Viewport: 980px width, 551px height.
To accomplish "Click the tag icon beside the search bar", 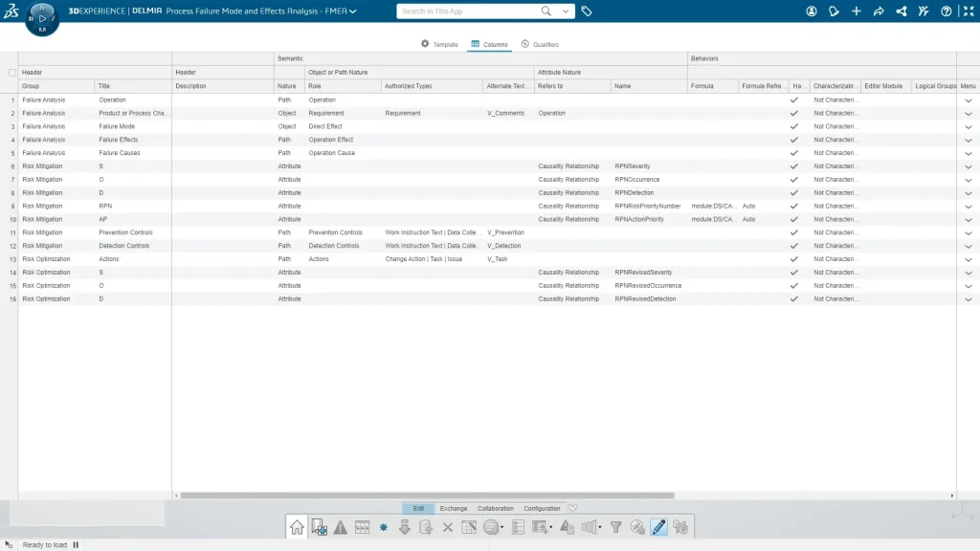I will point(587,11).
